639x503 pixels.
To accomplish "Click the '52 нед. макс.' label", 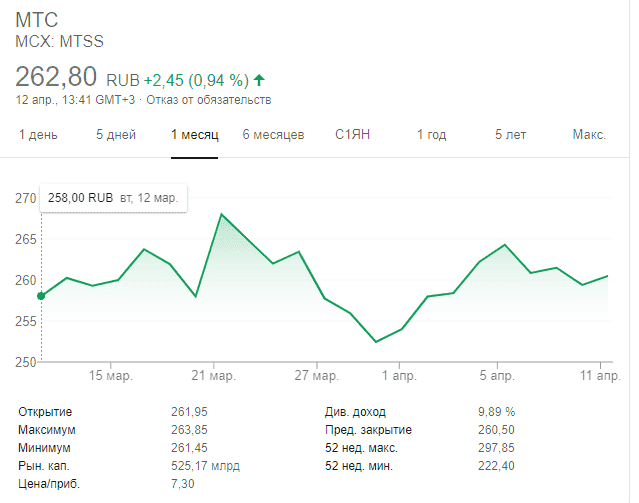I will [x=361, y=448].
